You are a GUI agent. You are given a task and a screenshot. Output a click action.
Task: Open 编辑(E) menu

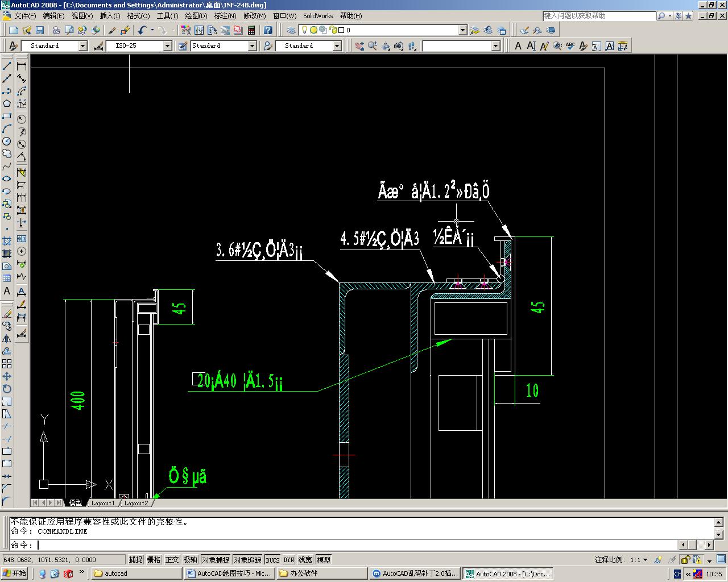click(x=53, y=16)
